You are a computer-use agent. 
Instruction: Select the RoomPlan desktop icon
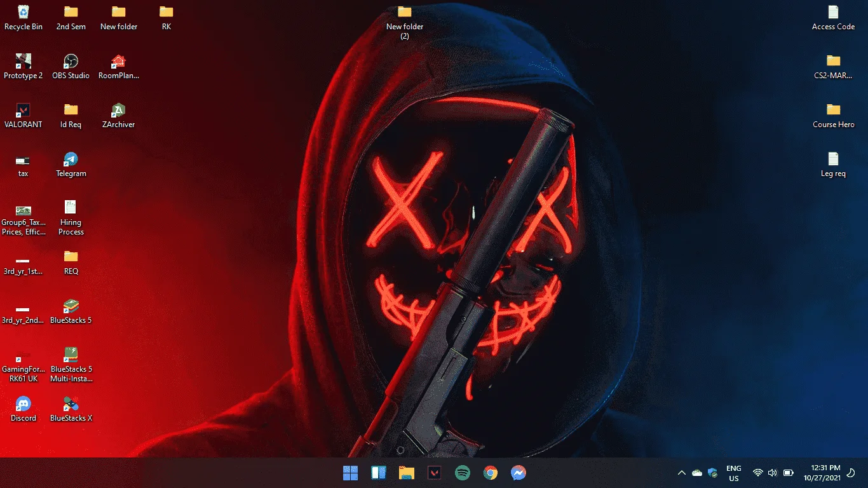click(x=119, y=67)
